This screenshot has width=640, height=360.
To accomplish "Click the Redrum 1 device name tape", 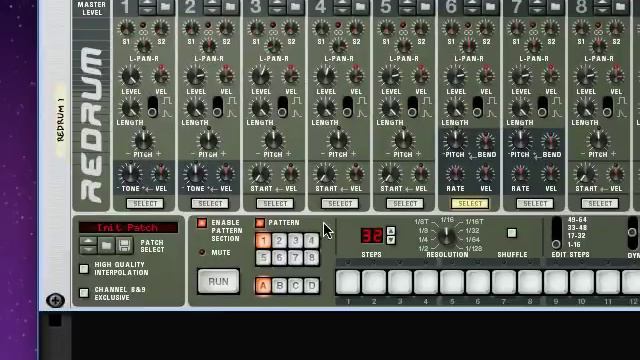I will tap(60, 120).
